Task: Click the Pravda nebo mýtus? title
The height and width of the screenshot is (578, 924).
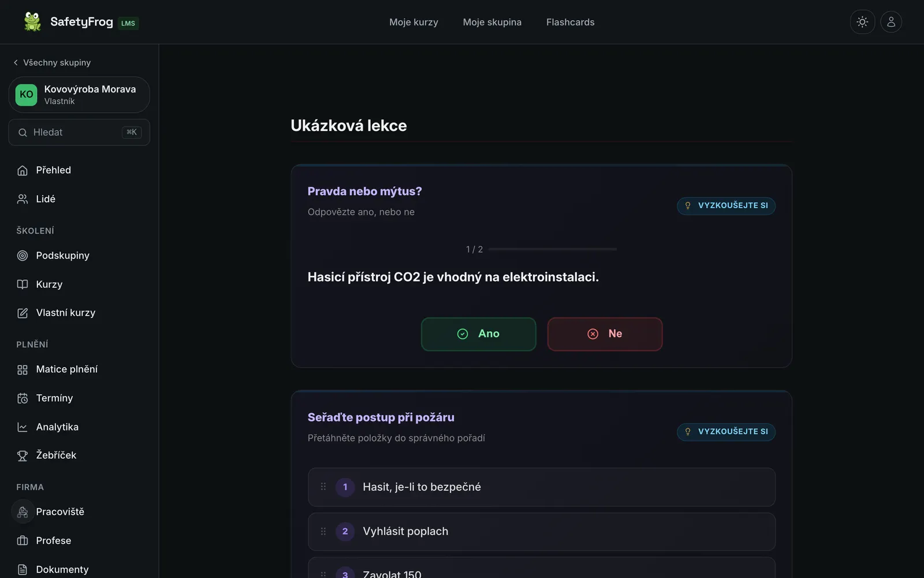Action: [x=364, y=191]
